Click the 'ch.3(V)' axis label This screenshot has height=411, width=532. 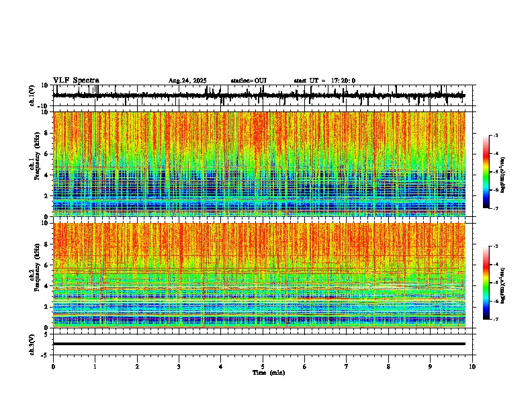tap(32, 345)
